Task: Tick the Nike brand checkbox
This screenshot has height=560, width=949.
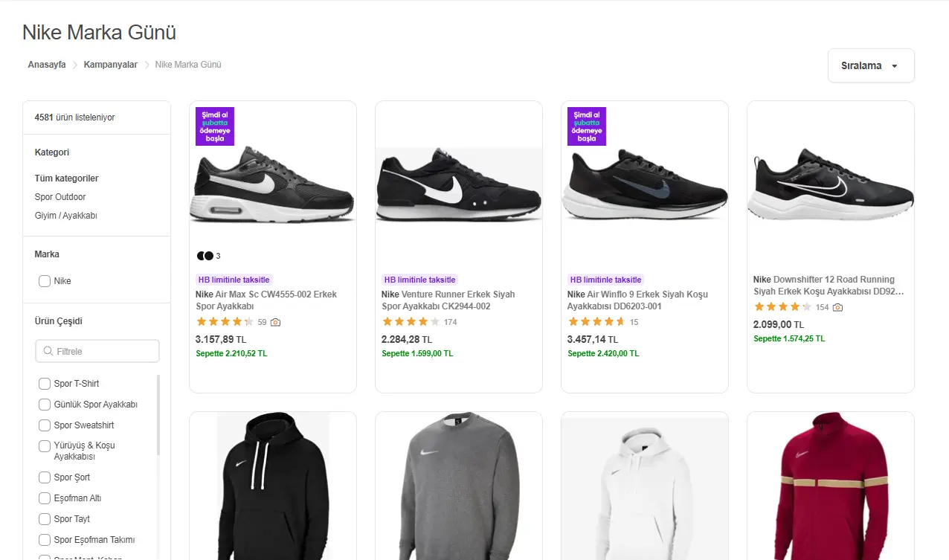Action: pos(45,281)
